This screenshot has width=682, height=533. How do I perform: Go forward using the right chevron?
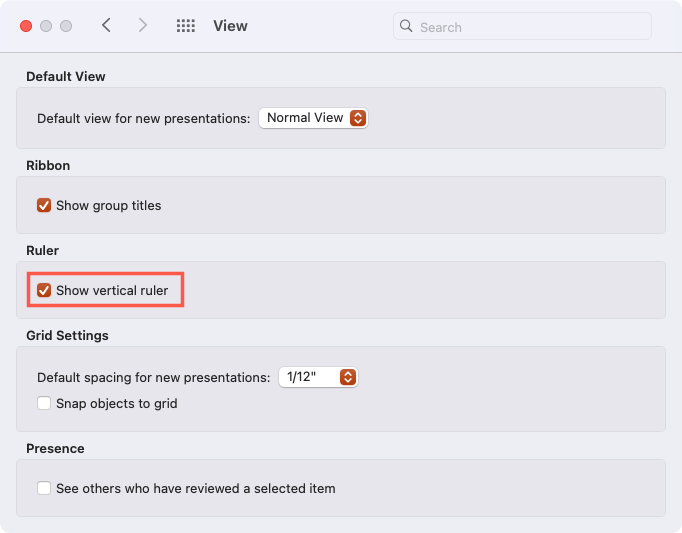coord(143,25)
